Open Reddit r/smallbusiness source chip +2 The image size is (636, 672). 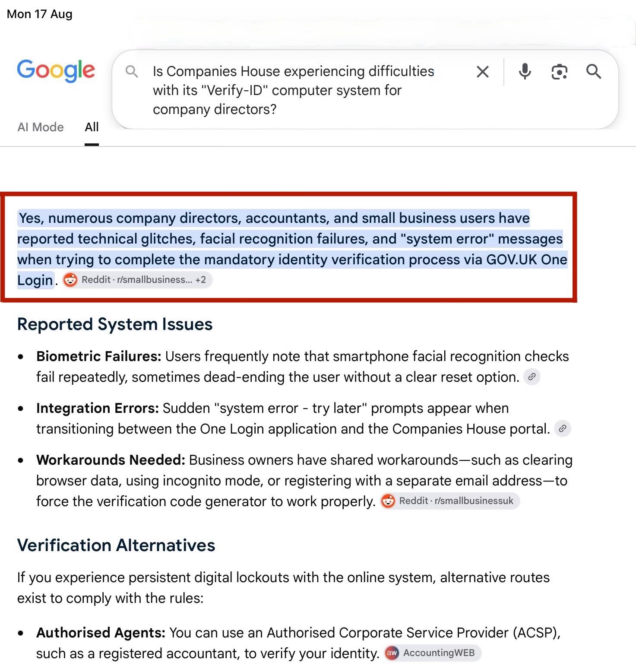137,280
